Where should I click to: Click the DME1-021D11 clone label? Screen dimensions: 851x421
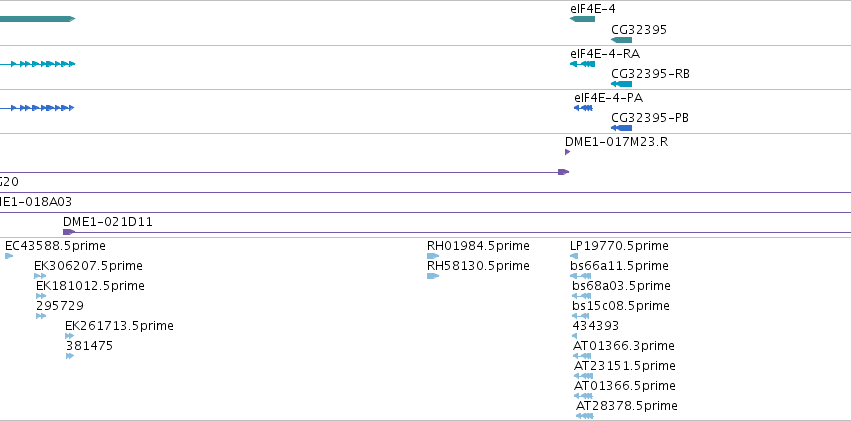(x=108, y=222)
